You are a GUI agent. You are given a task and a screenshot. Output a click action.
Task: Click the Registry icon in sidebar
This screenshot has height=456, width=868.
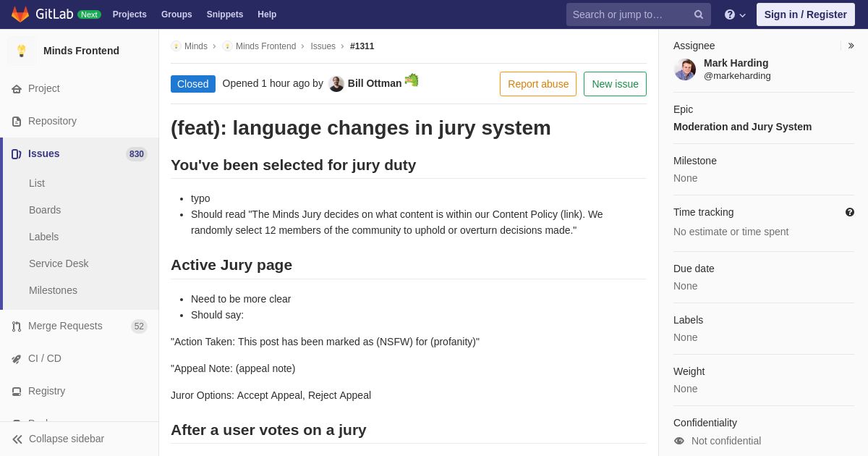pyautogui.click(x=17, y=392)
